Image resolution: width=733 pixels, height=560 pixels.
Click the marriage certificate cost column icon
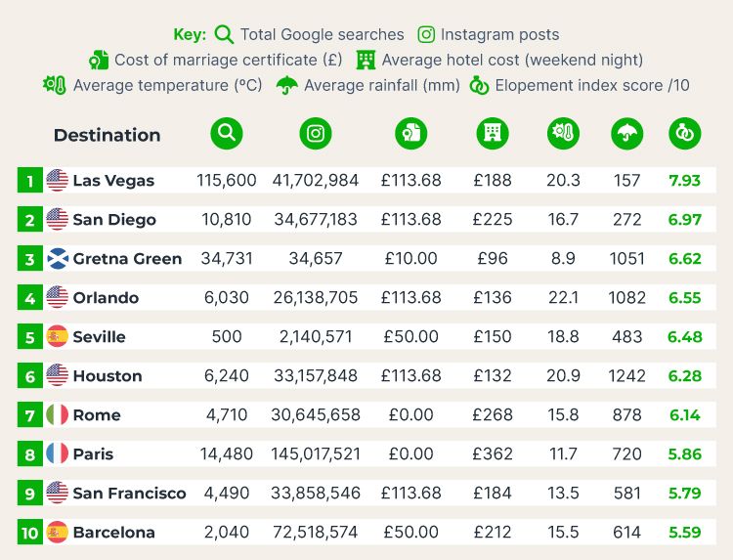click(x=410, y=134)
